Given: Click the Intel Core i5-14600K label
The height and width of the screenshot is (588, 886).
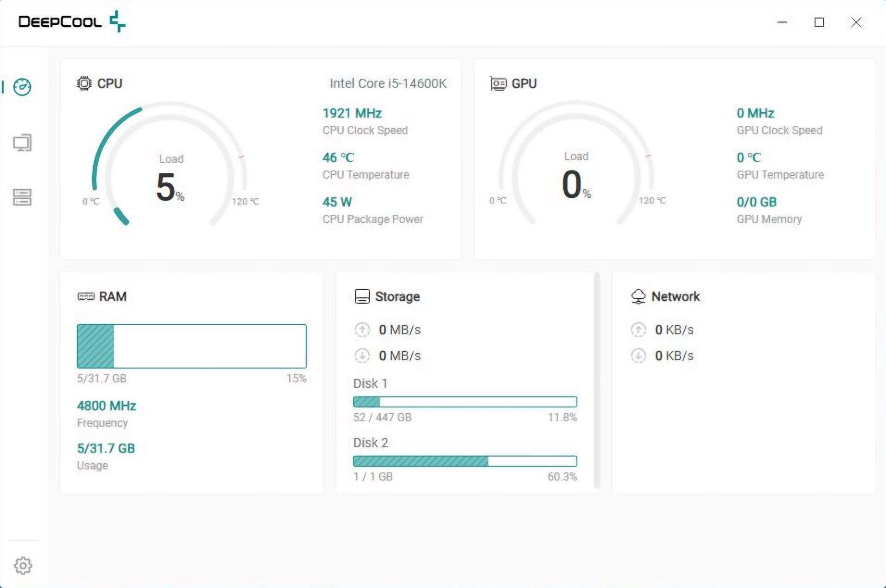Looking at the screenshot, I should pos(388,83).
